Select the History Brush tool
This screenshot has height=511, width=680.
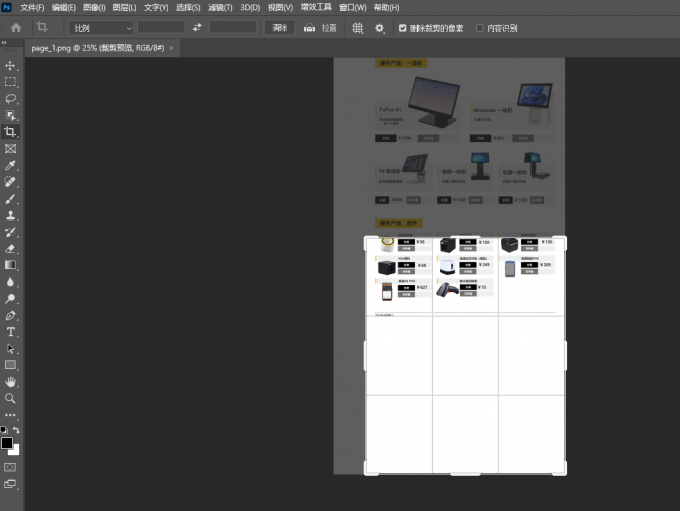point(10,232)
